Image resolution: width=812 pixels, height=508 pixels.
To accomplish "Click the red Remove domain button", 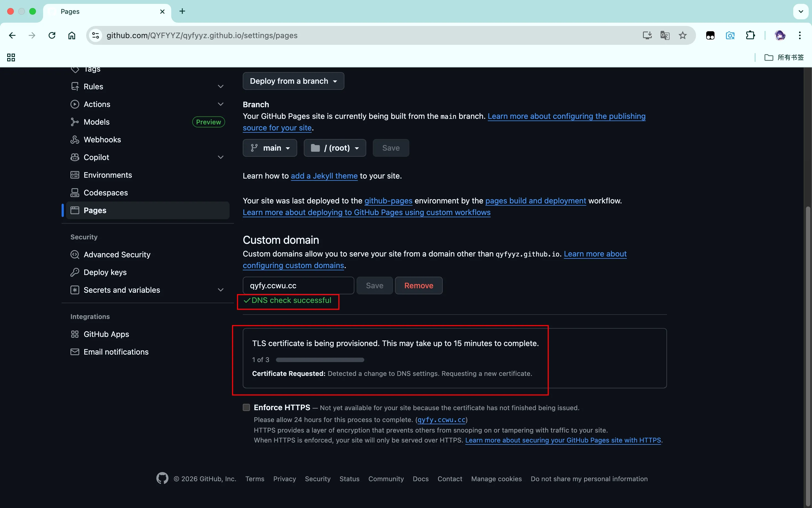I will click(x=418, y=285).
